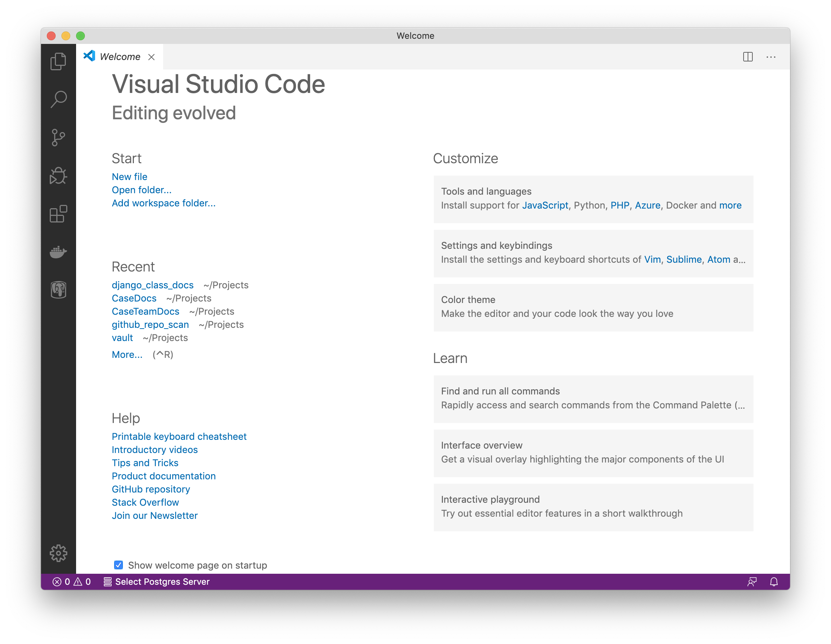This screenshot has width=831, height=644.
Task: Expand More recent folders
Action: [127, 354]
